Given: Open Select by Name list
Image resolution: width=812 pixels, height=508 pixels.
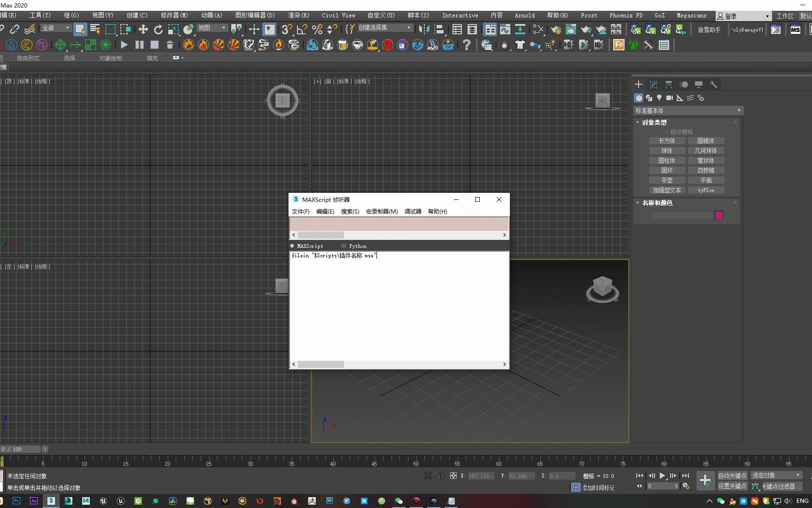Looking at the screenshot, I should (95, 30).
